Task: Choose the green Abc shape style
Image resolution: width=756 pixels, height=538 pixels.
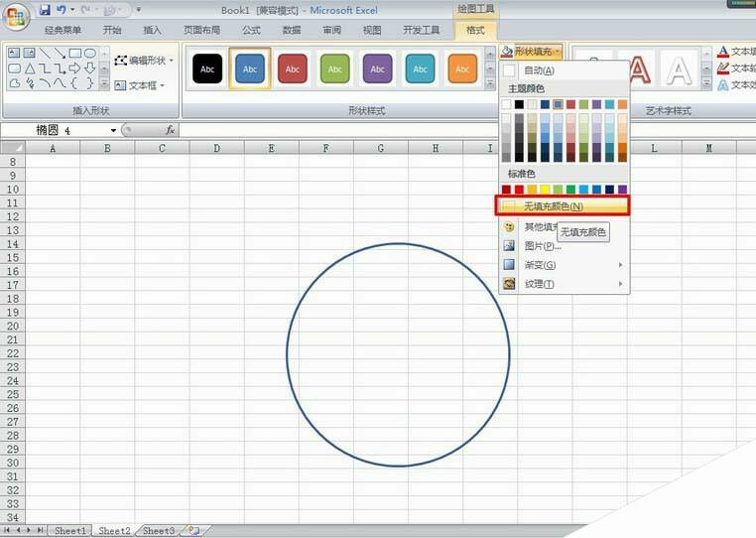Action: [x=335, y=68]
